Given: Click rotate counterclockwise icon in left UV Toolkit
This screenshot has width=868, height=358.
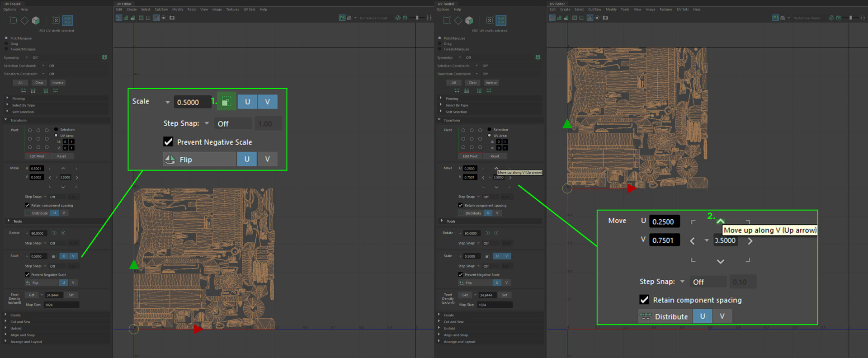Looking at the screenshot, I should (x=54, y=233).
